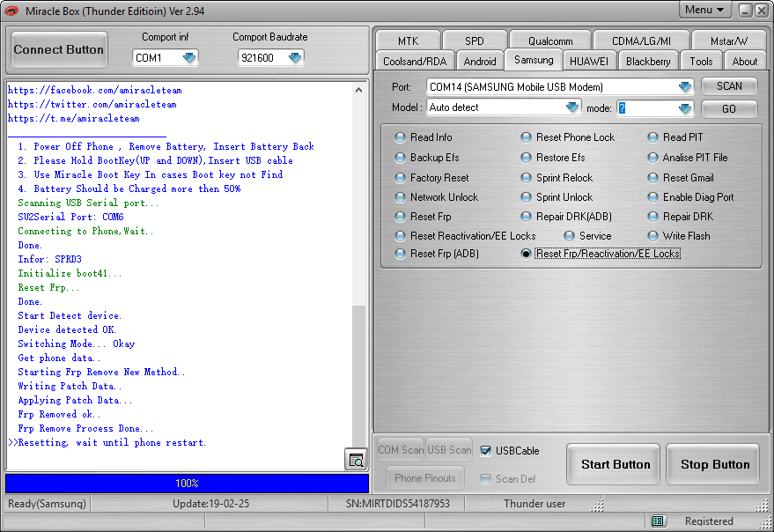The height and width of the screenshot is (532, 774).
Task: Click the 100% blue progress bar
Action: click(x=187, y=483)
